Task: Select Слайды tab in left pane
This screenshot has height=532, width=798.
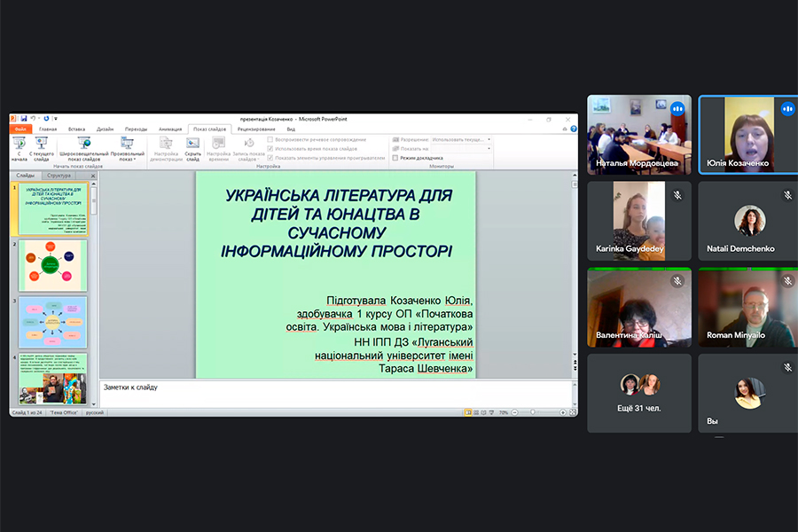Action: (26, 176)
